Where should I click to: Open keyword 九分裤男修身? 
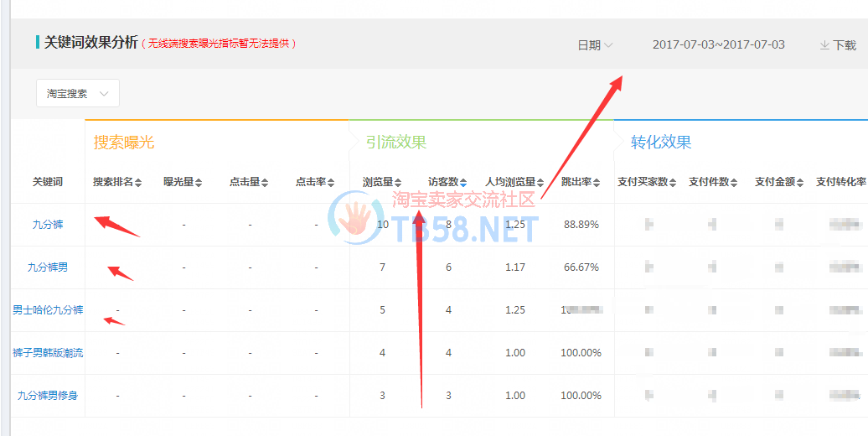(48, 396)
